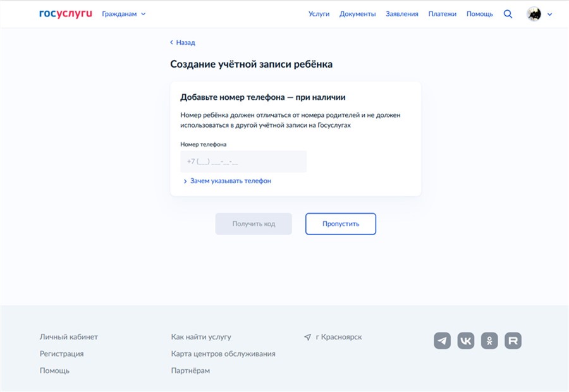The width and height of the screenshot is (569, 392).
Task: Open the Документы menu item
Action: point(357,14)
